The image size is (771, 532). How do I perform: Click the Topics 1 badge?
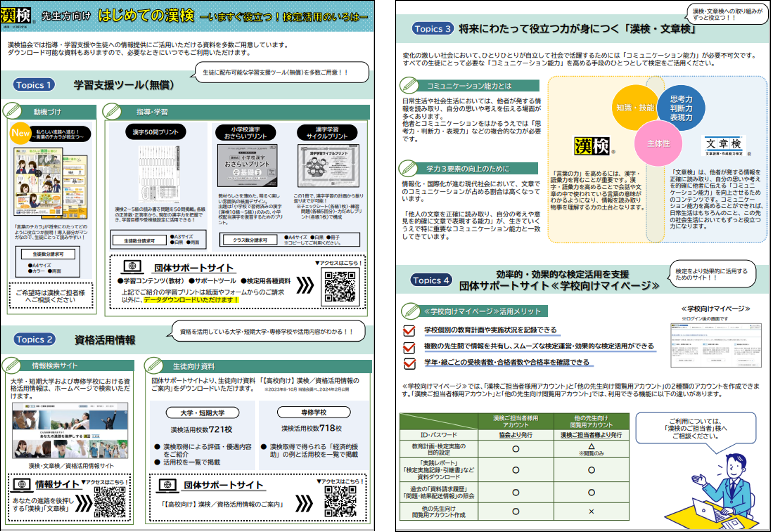34,85
